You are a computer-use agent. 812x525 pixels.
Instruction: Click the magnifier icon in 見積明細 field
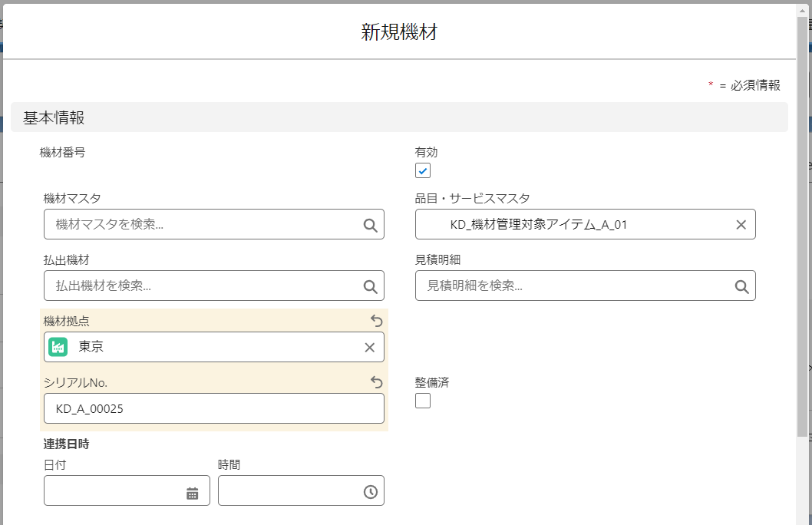click(741, 286)
